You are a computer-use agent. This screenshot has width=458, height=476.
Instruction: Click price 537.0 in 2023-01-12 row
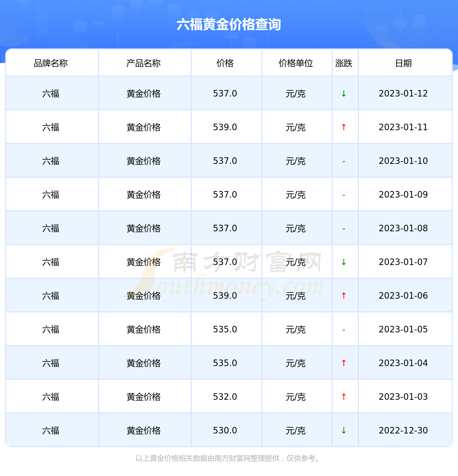pos(225,94)
